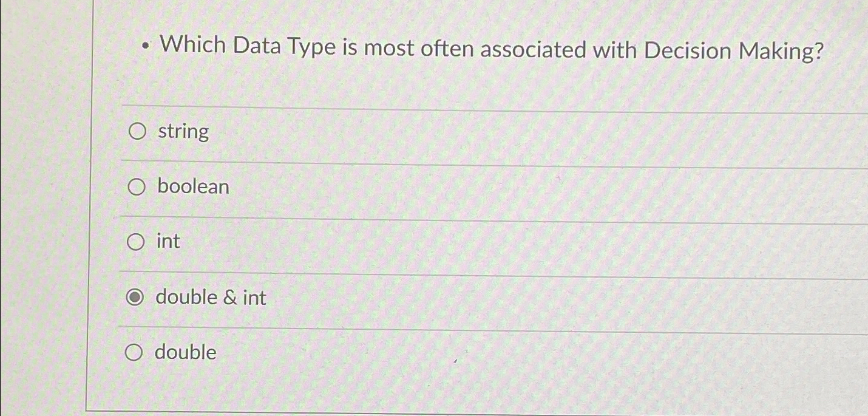868x416 pixels.
Task: Click the bullet point before the question
Action: pos(144,47)
